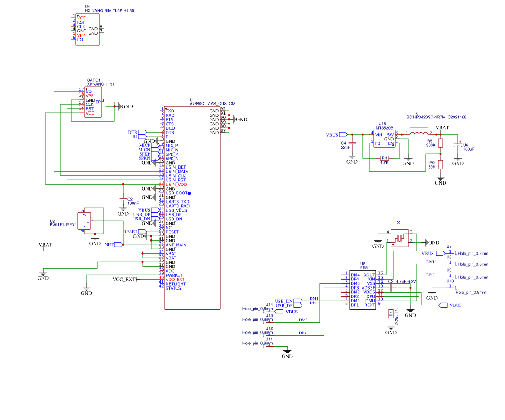Click the 'VBAT' label left of U1
The image size is (505, 420).
[45, 245]
